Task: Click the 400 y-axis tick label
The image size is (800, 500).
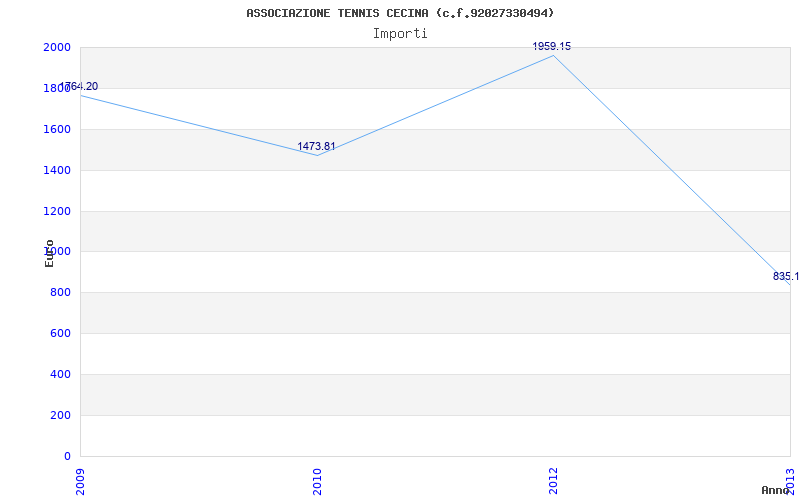Action: (x=60, y=374)
